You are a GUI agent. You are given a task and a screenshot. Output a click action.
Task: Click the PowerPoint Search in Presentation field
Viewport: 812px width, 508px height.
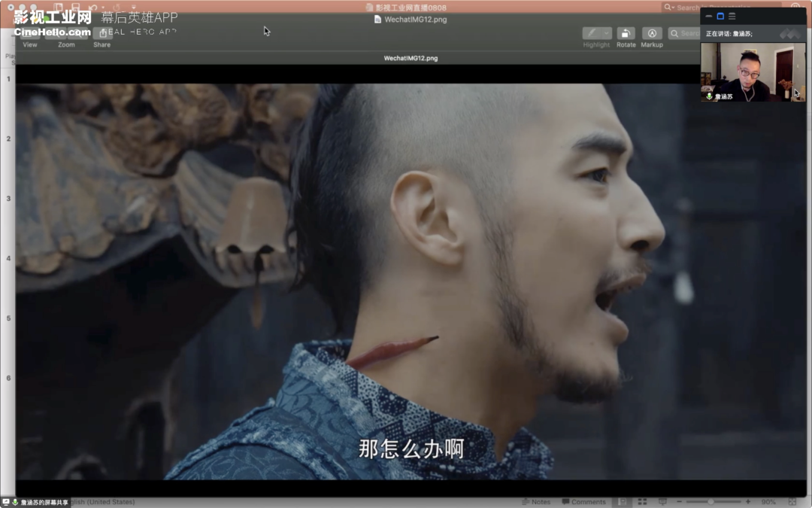pyautogui.click(x=721, y=8)
